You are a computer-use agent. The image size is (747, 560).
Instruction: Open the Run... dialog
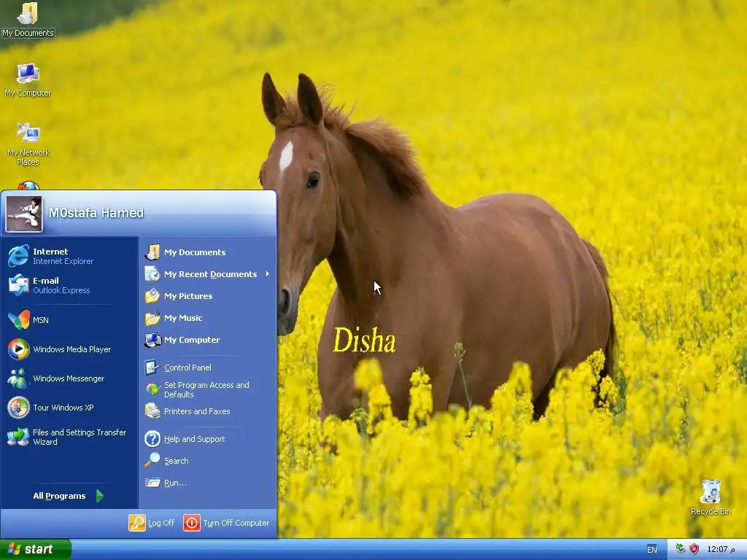tap(208, 483)
